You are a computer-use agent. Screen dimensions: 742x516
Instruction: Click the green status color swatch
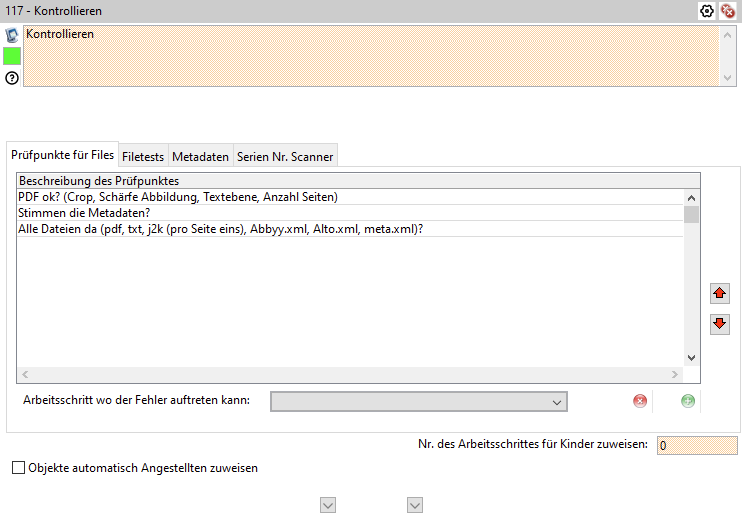pyautogui.click(x=12, y=56)
